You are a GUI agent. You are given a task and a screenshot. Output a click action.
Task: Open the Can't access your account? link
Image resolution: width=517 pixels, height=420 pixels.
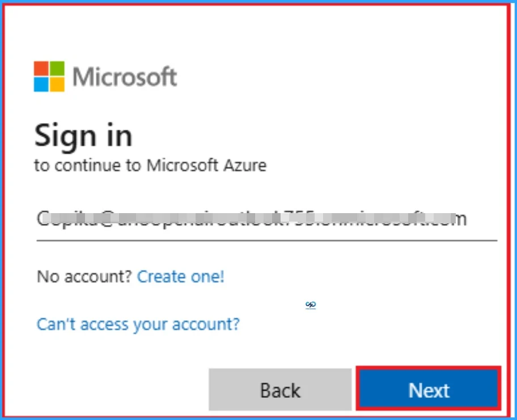click(138, 324)
